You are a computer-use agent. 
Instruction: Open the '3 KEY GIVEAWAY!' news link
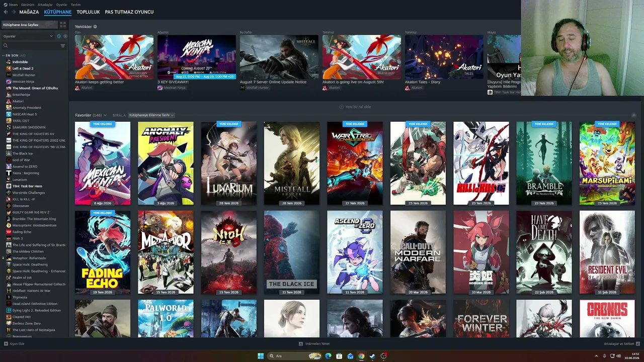tap(173, 82)
